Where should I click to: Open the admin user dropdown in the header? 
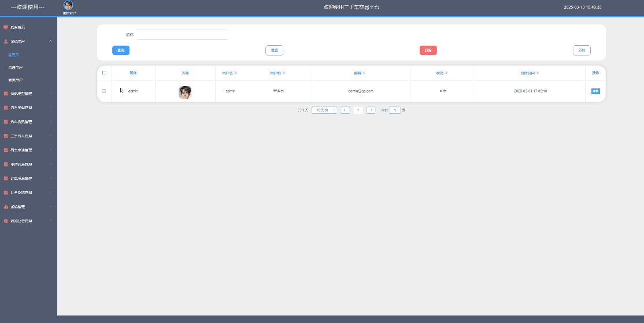coord(69,13)
